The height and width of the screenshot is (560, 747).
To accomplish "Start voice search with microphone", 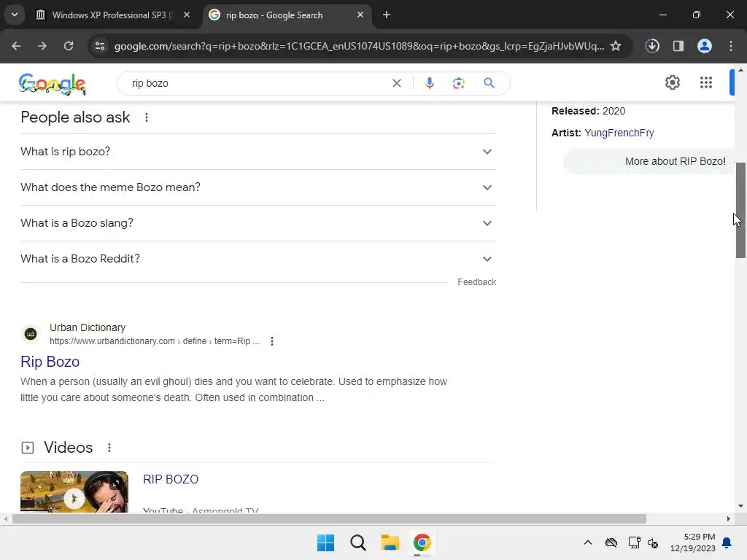I will (429, 83).
